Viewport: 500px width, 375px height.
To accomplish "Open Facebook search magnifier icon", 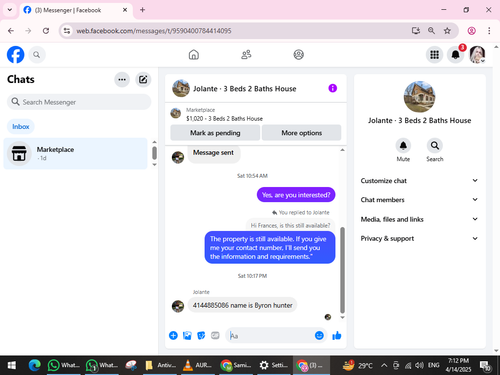I will coord(37,55).
